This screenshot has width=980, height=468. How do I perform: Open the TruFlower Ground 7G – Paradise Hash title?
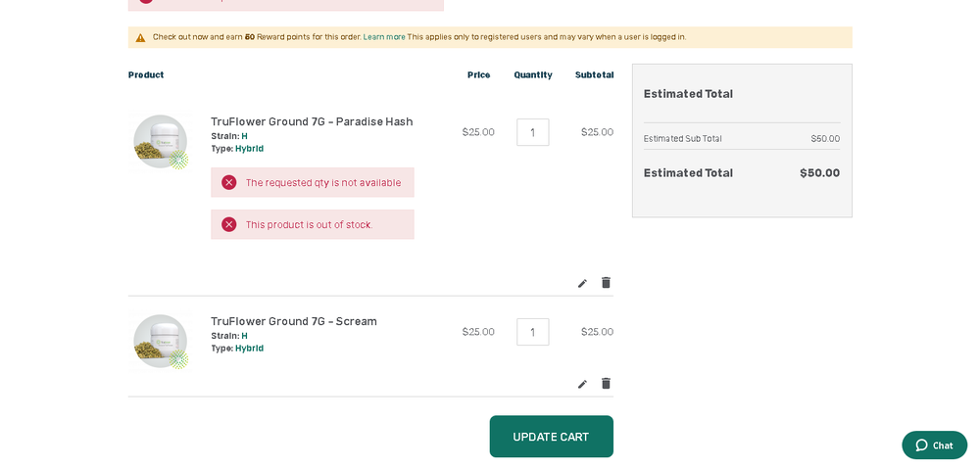coord(312,122)
